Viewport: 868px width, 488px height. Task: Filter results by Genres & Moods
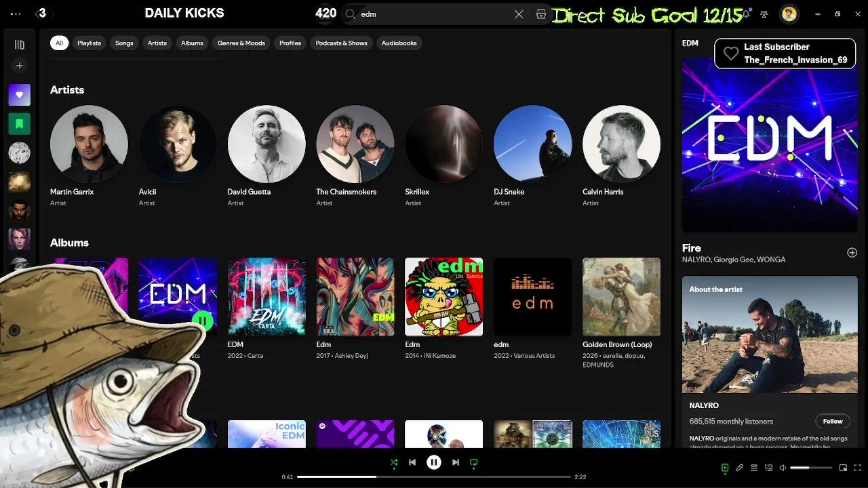[x=241, y=43]
